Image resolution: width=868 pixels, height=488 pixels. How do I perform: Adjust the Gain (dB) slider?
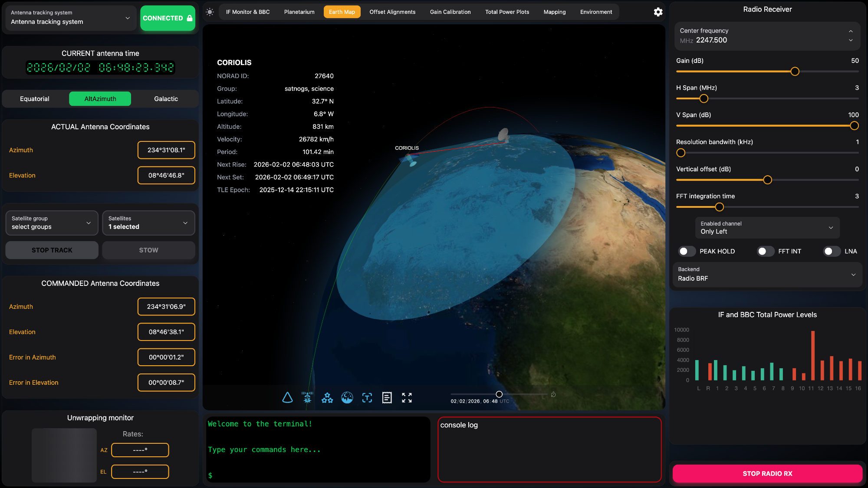(795, 71)
